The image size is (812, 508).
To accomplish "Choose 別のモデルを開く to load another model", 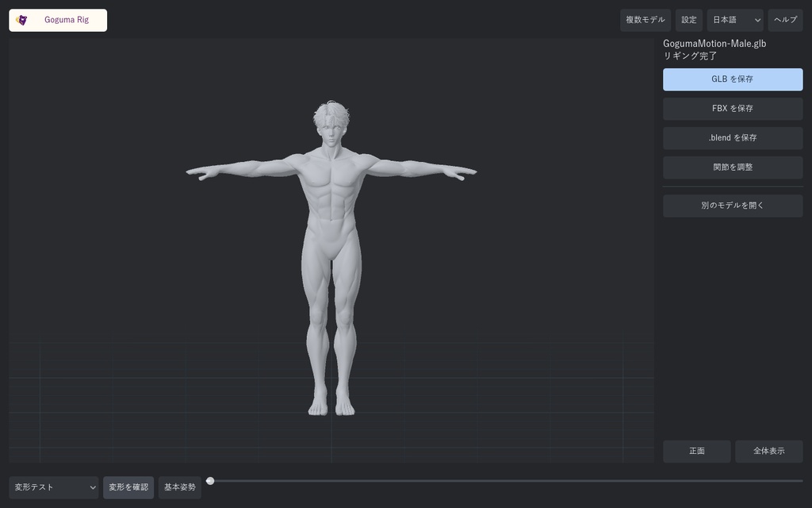I will click(733, 206).
